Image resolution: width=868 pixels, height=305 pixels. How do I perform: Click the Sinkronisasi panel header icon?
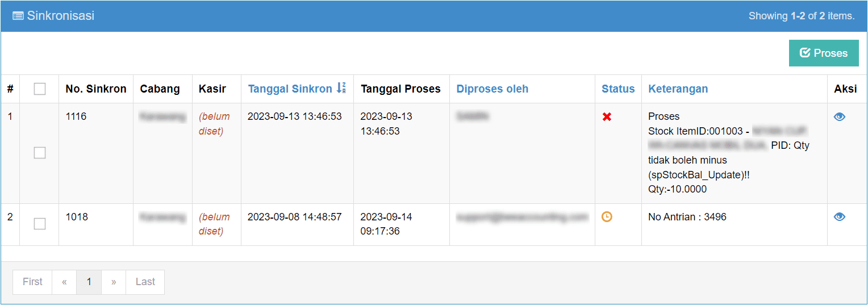(18, 16)
